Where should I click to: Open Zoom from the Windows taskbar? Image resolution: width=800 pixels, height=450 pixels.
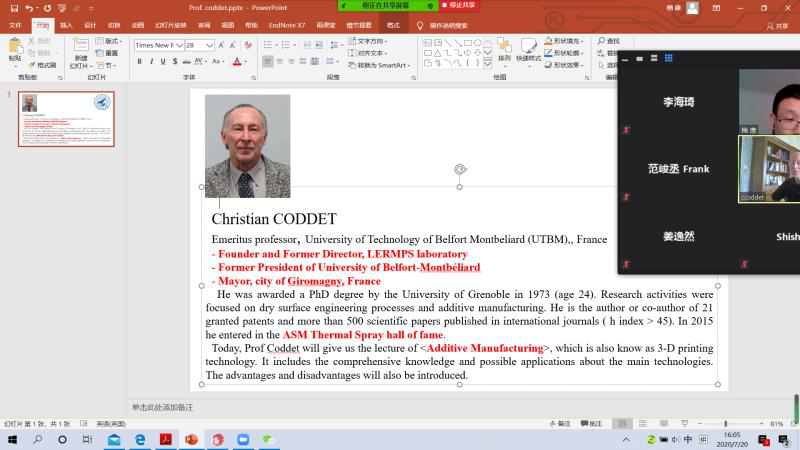point(242,439)
